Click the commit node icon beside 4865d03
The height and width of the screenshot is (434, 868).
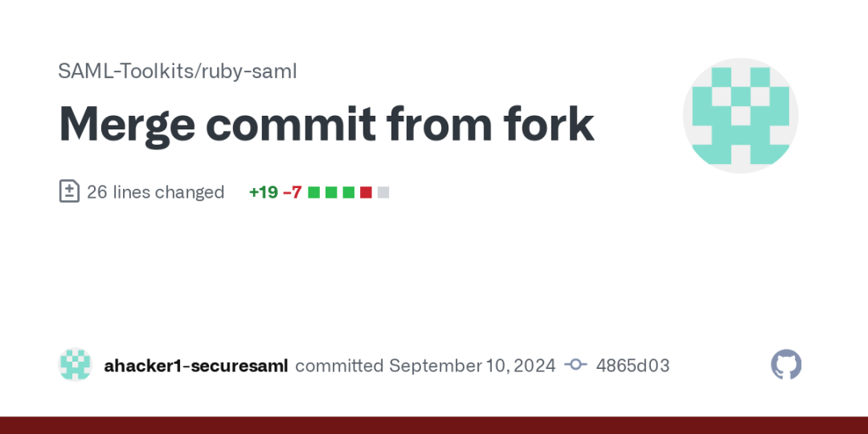click(x=575, y=365)
